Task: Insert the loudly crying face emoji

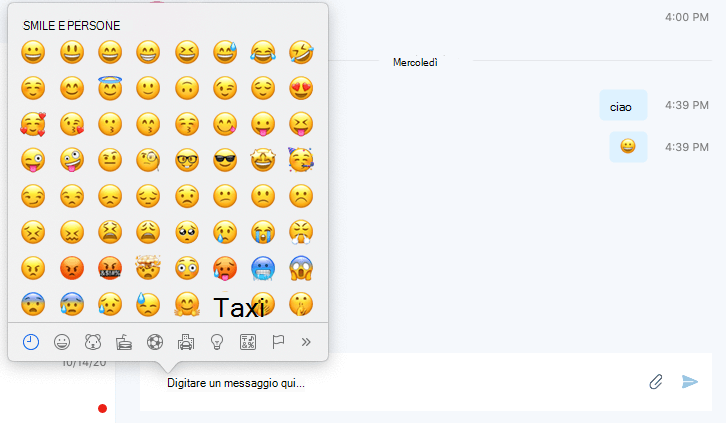Action: [263, 232]
